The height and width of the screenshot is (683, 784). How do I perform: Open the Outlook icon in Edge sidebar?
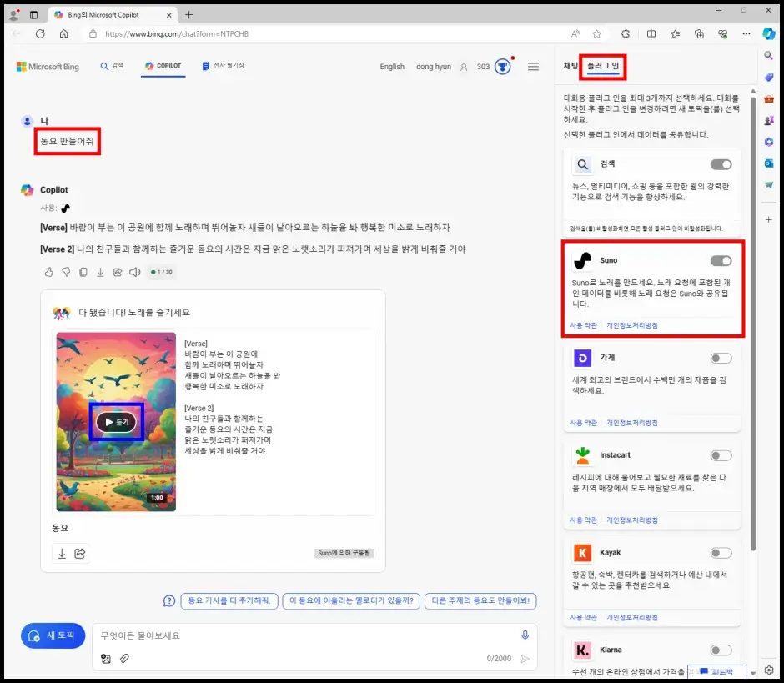pyautogui.click(x=769, y=163)
